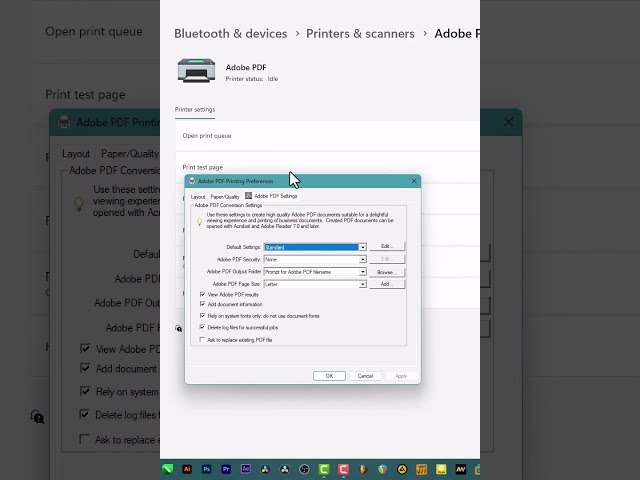This screenshot has width=640, height=480.
Task: Click the printer icon in dialog title bar
Action: [192, 181]
